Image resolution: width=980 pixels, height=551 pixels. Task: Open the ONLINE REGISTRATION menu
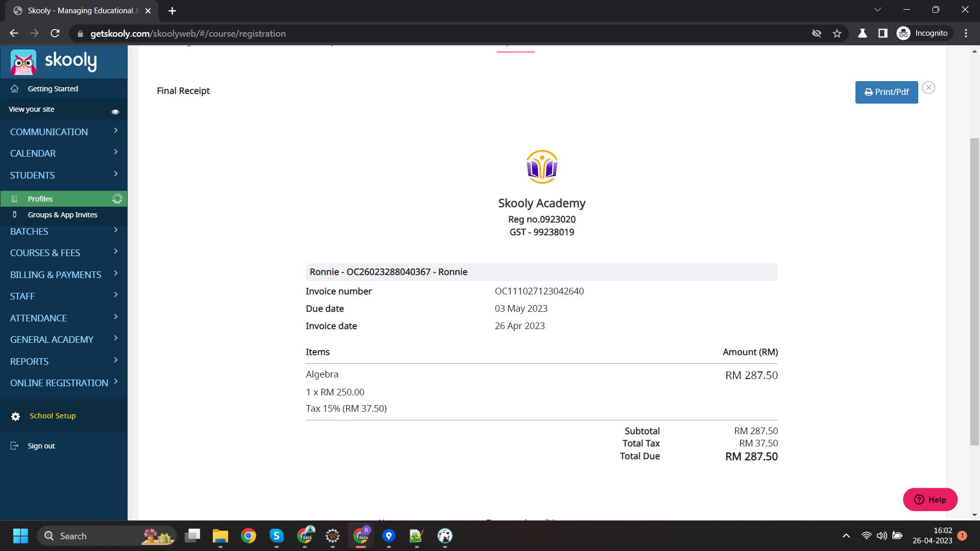click(x=64, y=383)
